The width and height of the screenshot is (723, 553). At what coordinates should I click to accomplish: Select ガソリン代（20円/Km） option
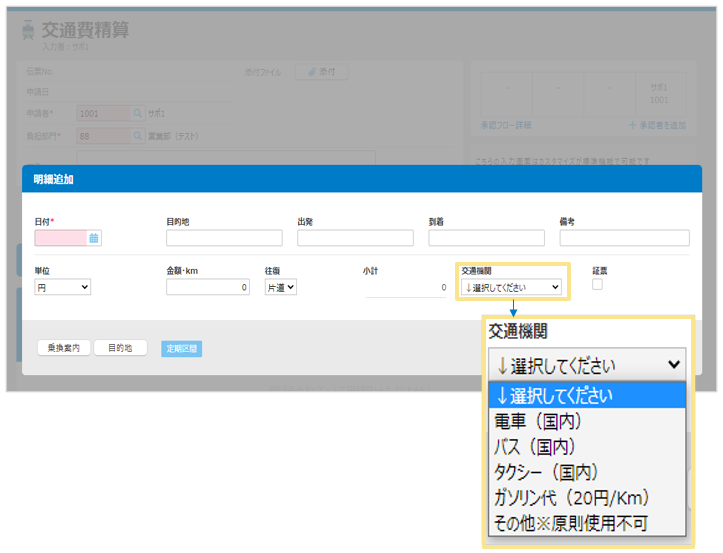571,497
